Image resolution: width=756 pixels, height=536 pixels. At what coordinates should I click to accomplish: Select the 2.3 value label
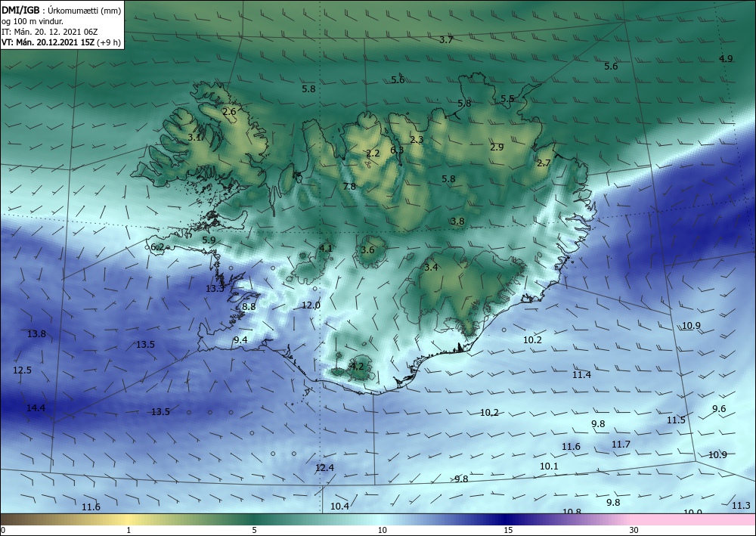pyautogui.click(x=417, y=140)
